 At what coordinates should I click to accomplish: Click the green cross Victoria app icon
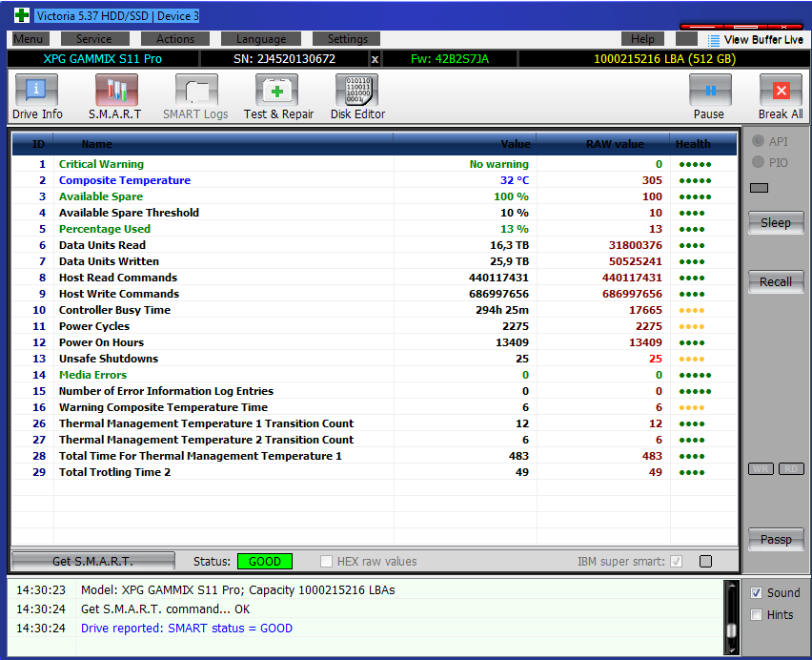[x=21, y=15]
